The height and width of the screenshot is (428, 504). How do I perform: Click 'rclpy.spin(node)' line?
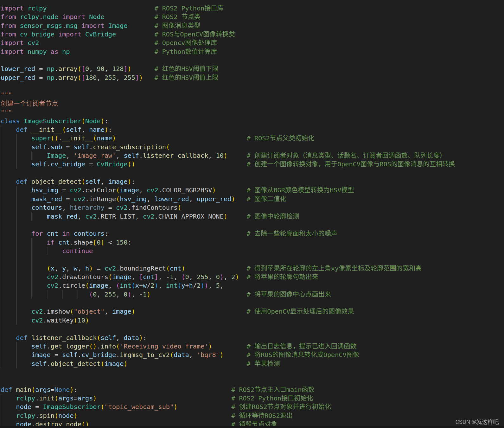pos(47,416)
